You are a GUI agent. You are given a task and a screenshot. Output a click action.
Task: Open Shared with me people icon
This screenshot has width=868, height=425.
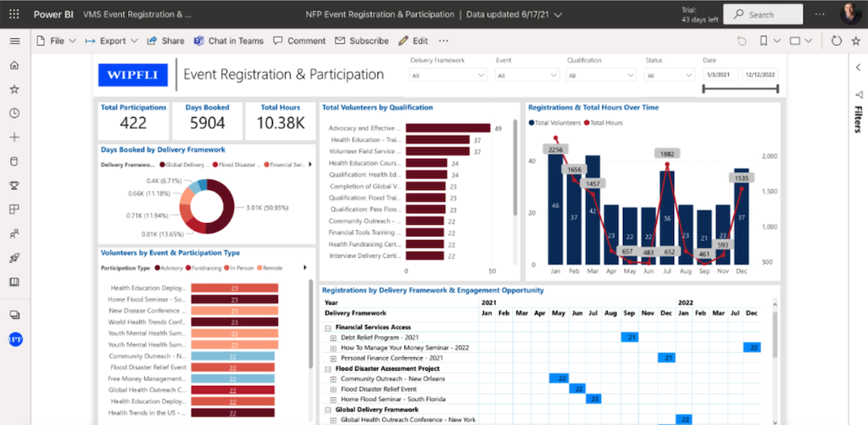pyautogui.click(x=15, y=234)
